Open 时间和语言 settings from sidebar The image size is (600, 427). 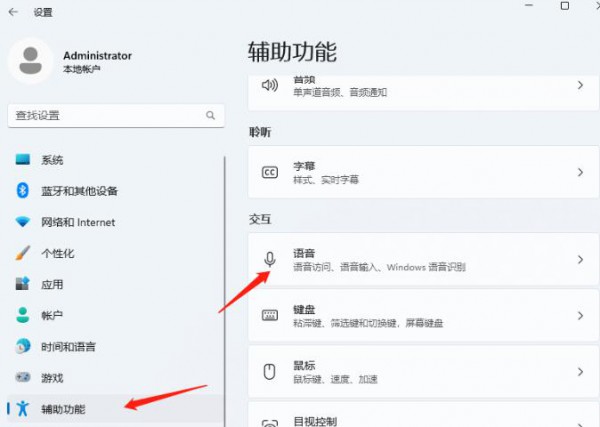point(68,346)
